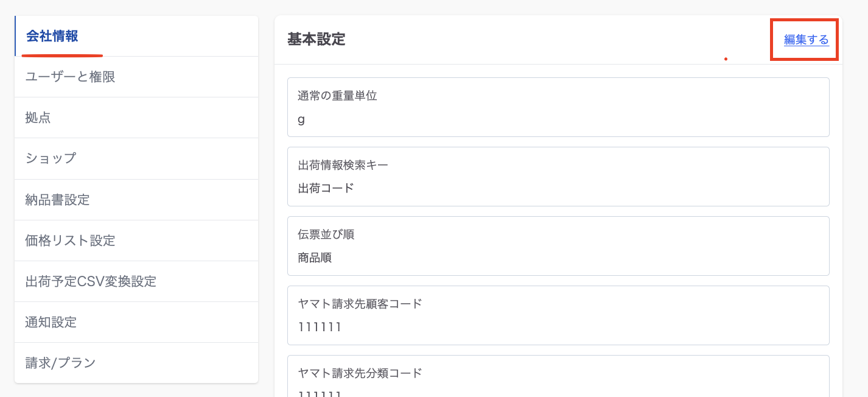Click the ヤマト請求先分類コード field label
868x397 pixels.
360,373
